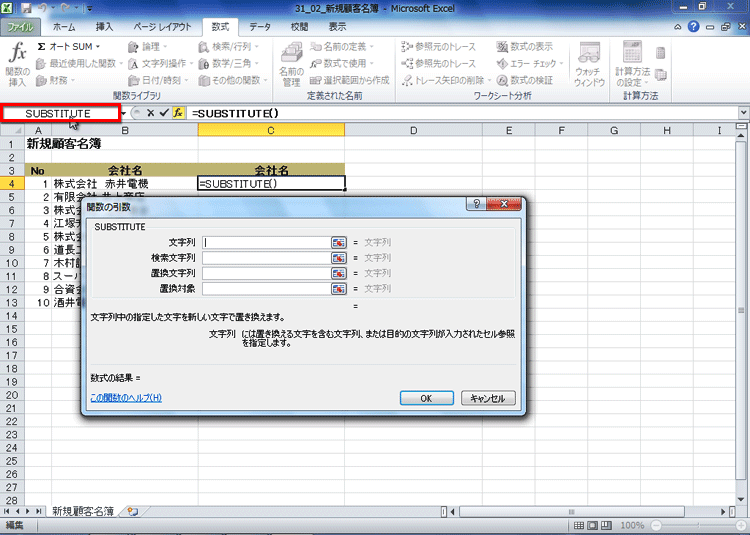The image size is (750, 535).
Task: Click the 名前の管理 icon
Action: point(291,64)
